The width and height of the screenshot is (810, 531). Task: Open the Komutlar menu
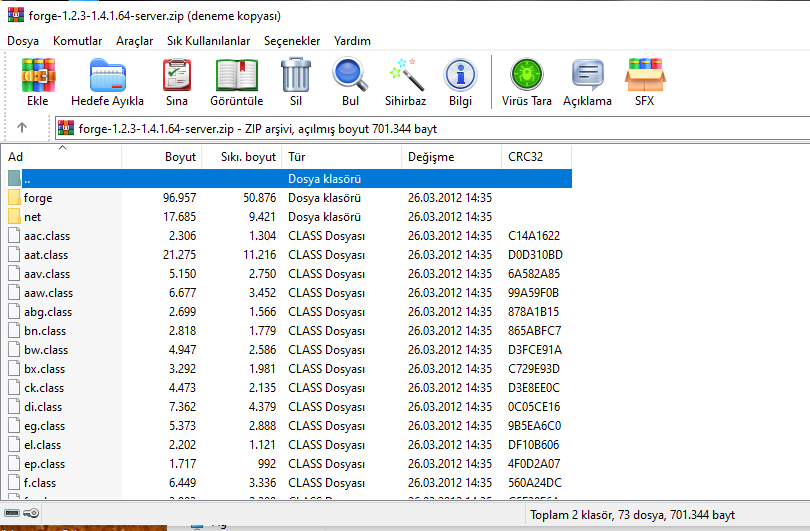pos(77,41)
